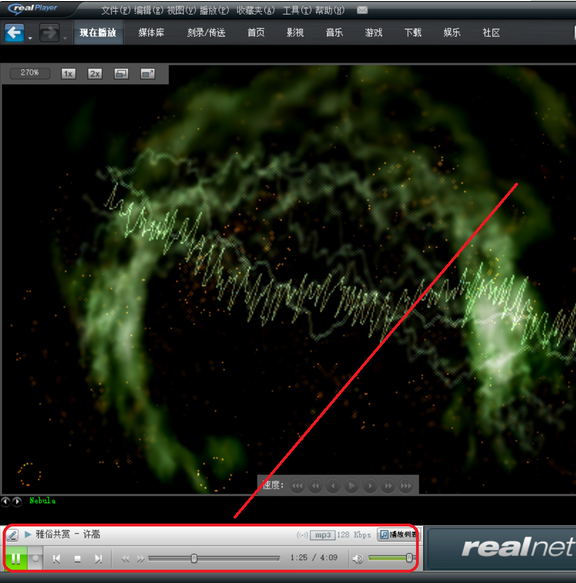
Task: Expand the forward button history dropdown arrow
Action: 65,38
